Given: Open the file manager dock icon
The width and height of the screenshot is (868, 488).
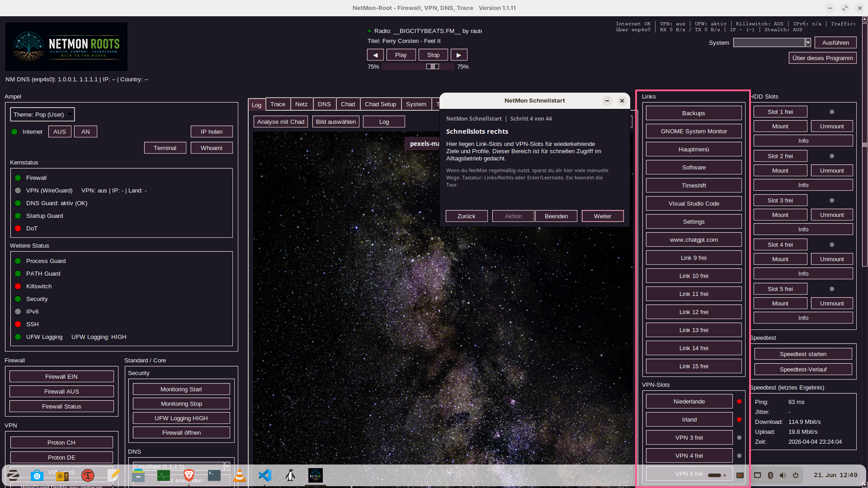Looking at the screenshot, I should coord(138,475).
